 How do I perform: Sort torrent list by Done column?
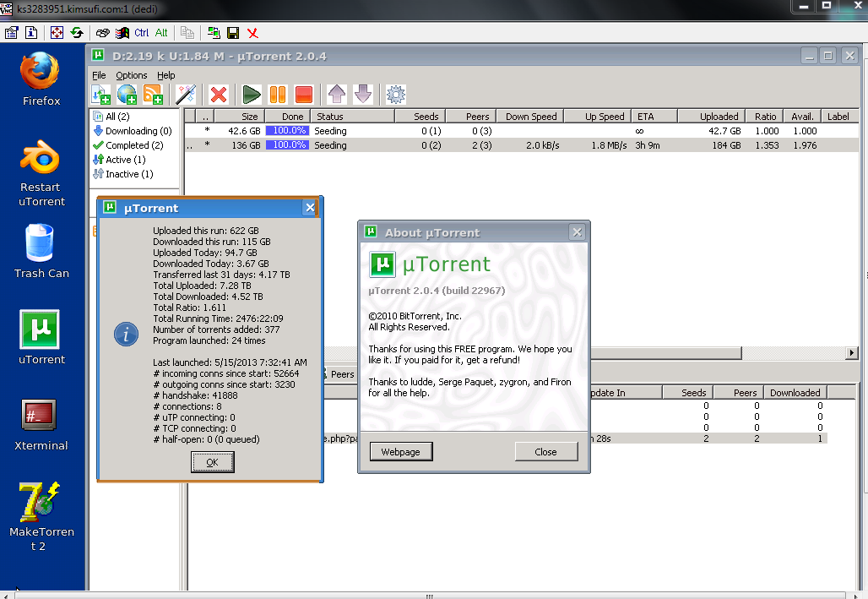(x=287, y=117)
